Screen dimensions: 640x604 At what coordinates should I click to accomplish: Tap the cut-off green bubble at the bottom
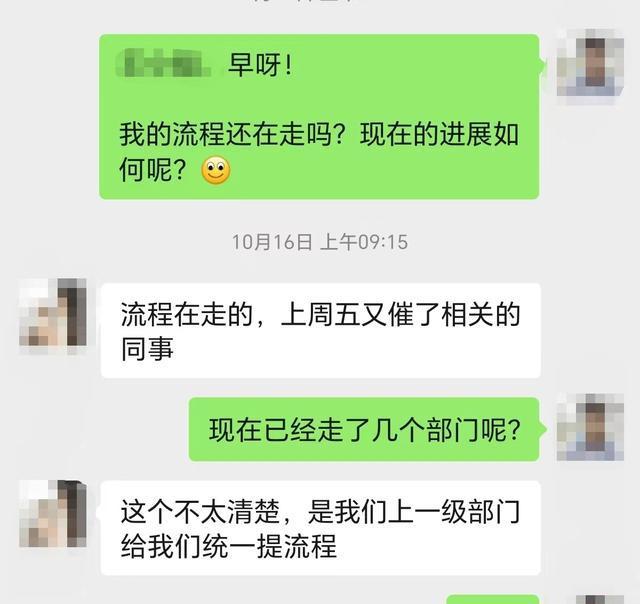click(493, 600)
